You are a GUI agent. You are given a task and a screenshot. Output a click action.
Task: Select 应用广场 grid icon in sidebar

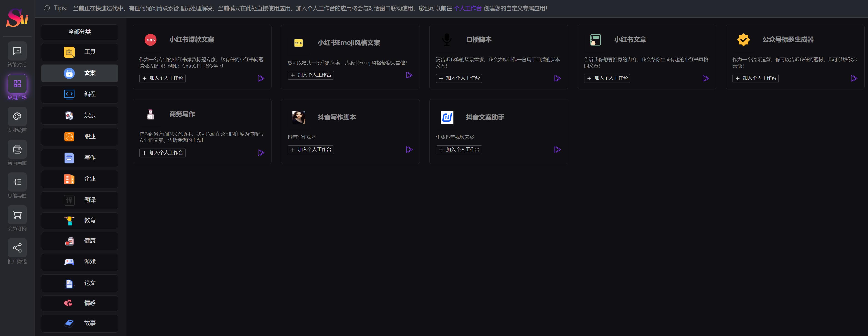pos(17,83)
